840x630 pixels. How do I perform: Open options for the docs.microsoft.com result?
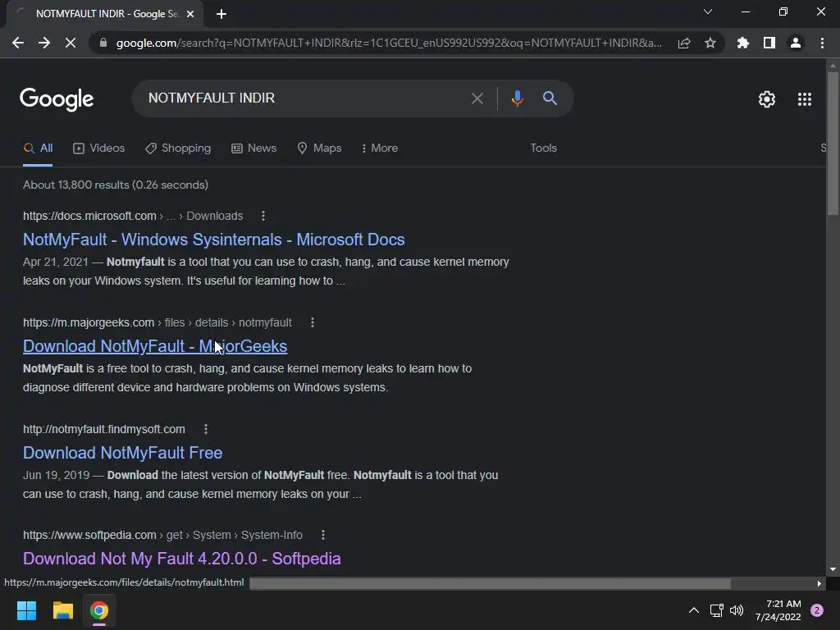click(263, 216)
